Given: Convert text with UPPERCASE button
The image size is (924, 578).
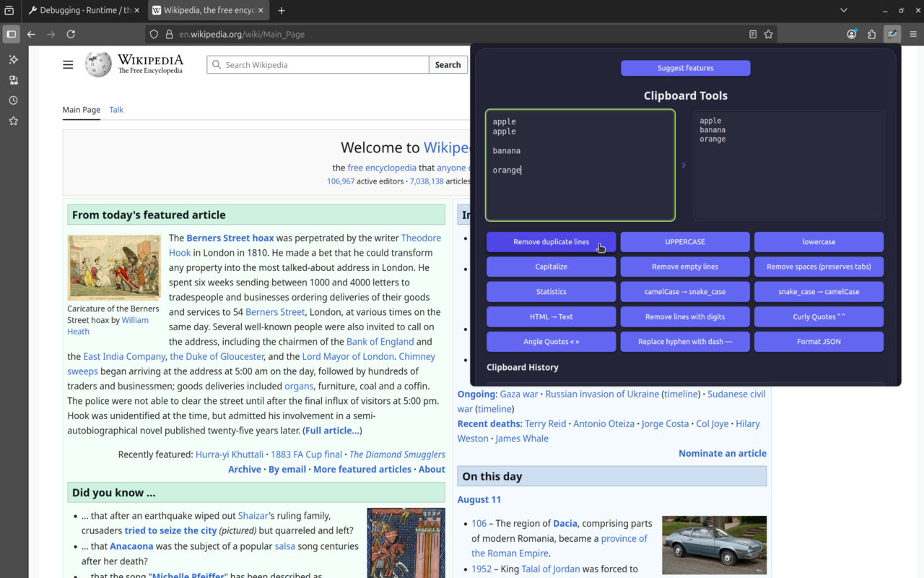Looking at the screenshot, I should (x=685, y=242).
